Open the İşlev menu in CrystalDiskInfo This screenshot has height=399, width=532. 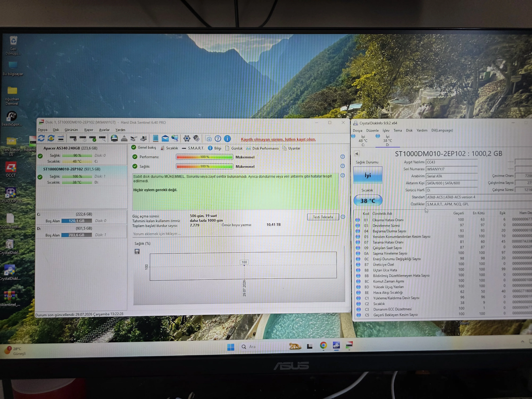tap(386, 130)
